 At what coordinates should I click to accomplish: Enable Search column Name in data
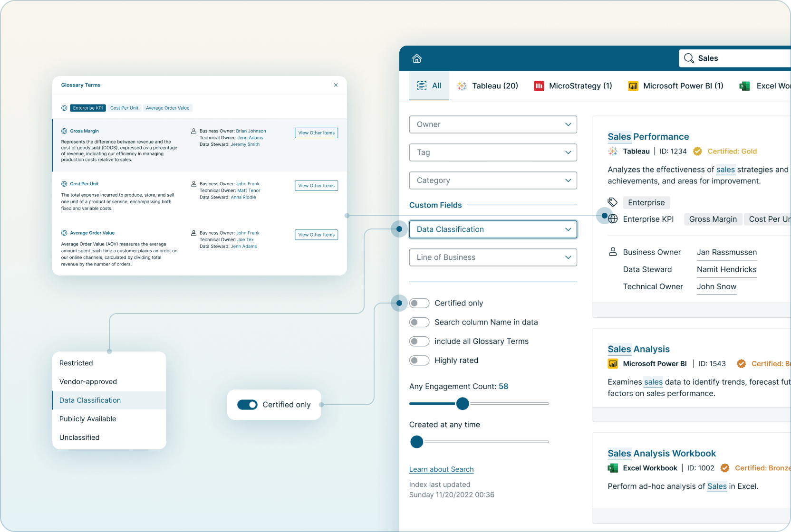coord(419,322)
